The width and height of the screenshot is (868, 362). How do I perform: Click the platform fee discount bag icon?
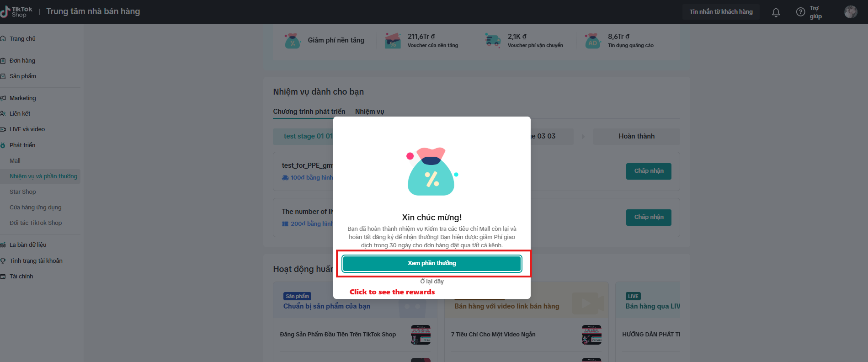292,40
